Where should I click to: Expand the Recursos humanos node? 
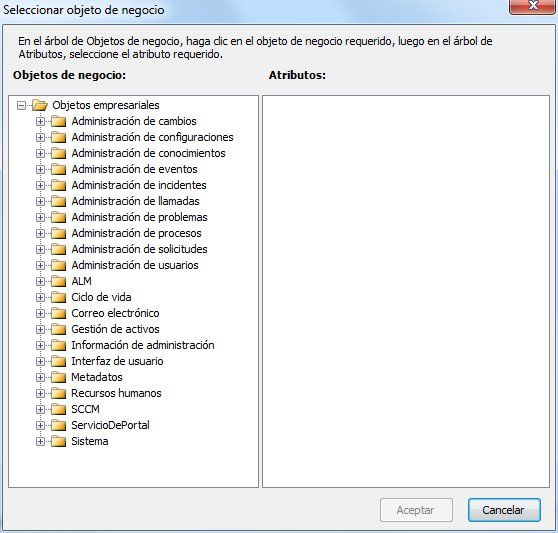[x=40, y=394]
